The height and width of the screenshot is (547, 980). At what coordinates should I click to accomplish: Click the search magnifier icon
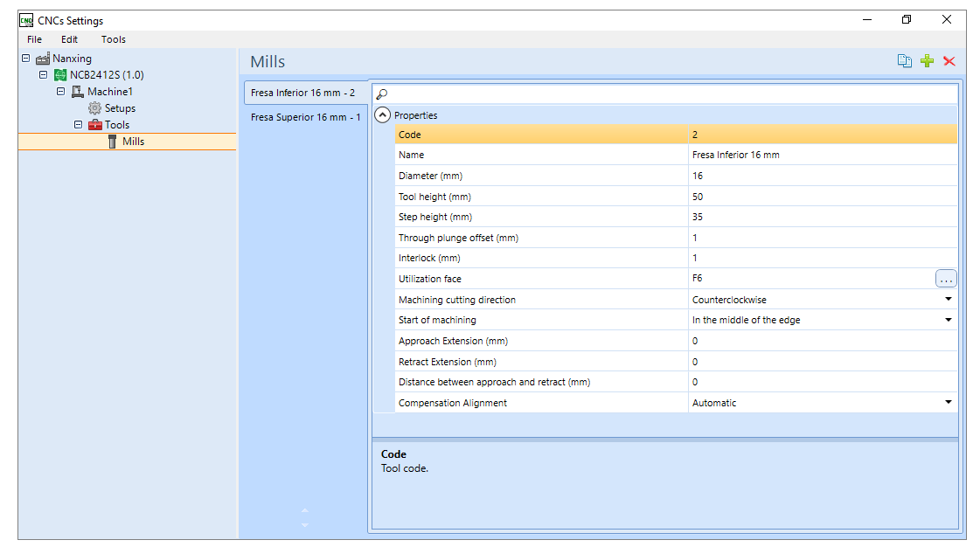382,94
